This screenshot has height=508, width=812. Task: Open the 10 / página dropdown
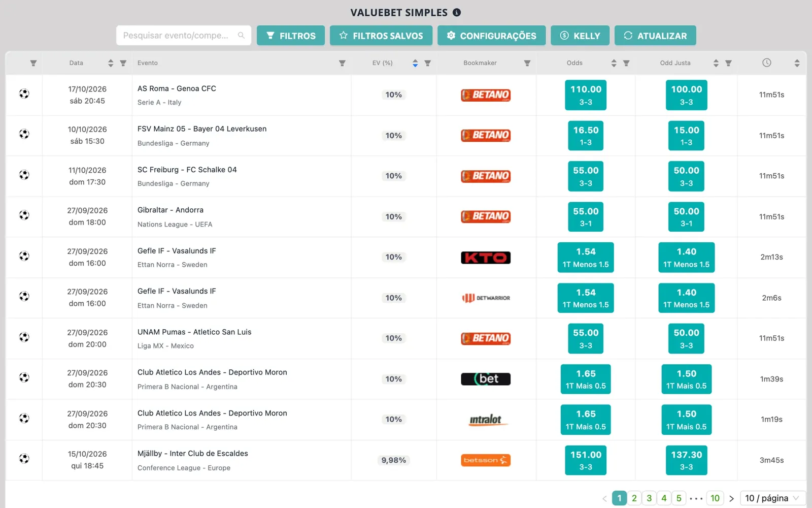tap(773, 498)
